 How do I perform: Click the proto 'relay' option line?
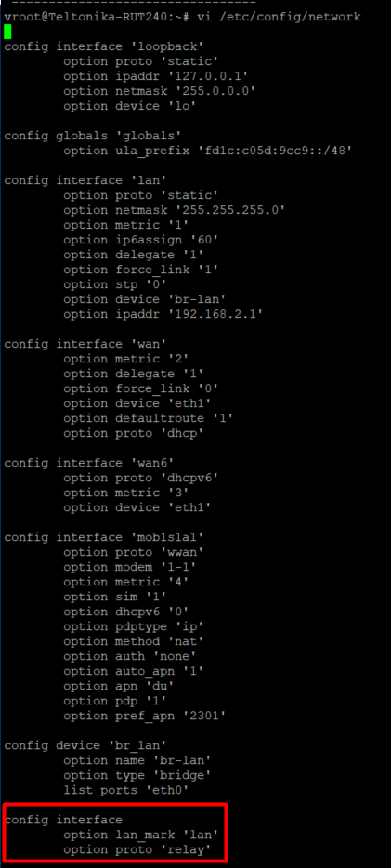tap(137, 849)
